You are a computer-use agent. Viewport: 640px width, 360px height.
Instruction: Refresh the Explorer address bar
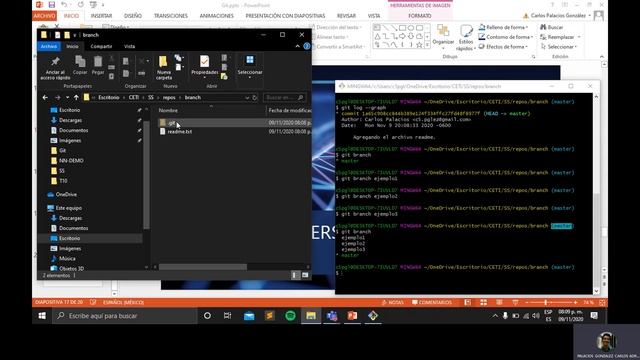point(255,98)
